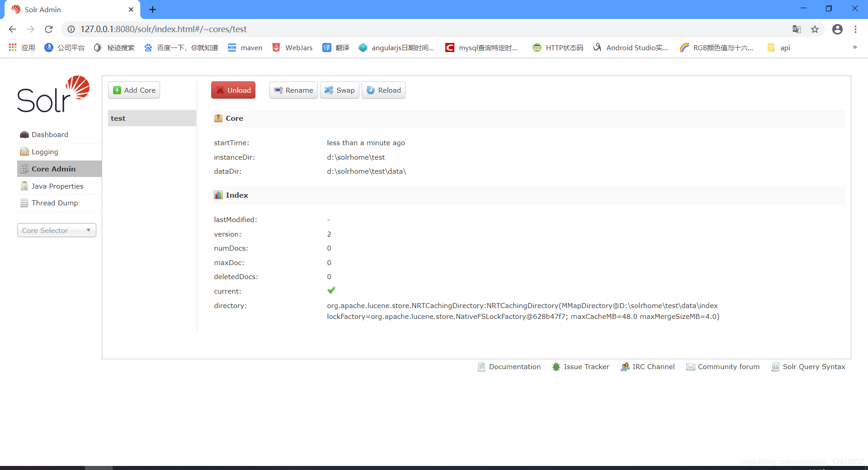Image resolution: width=868 pixels, height=470 pixels.
Task: Click the Solr logo
Action: (x=53, y=95)
